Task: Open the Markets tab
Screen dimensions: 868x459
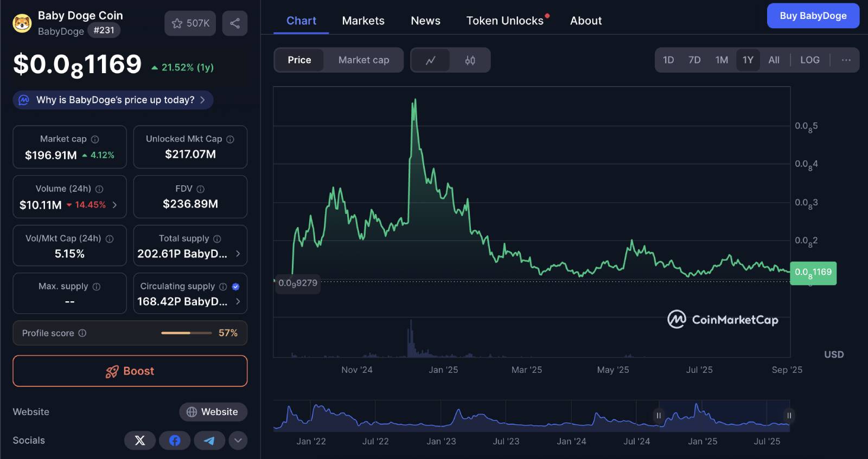Action: 363,21
